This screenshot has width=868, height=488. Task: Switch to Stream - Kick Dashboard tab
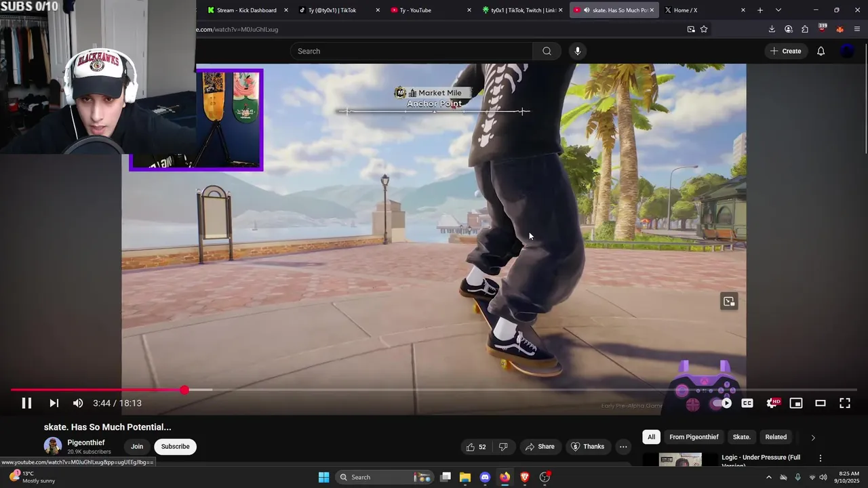coord(248,10)
